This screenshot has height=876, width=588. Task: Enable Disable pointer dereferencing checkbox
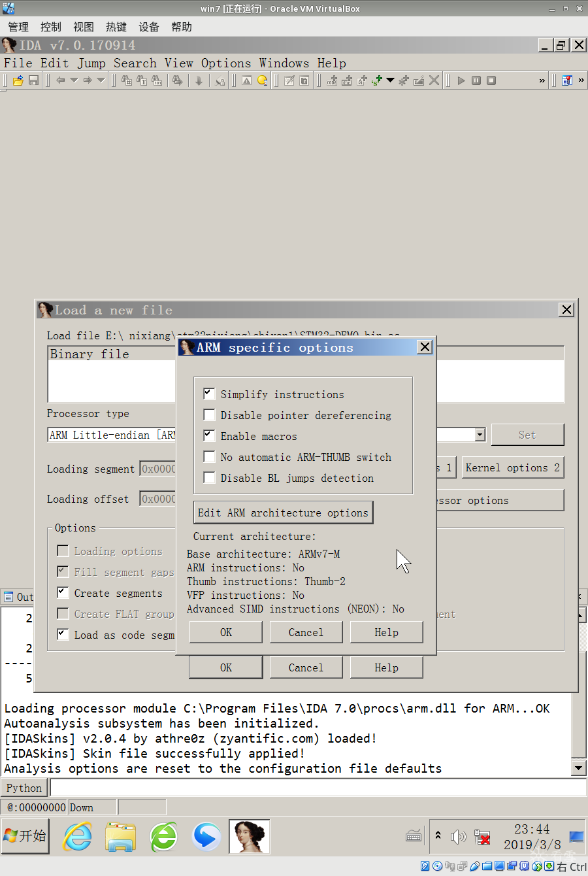click(x=209, y=414)
